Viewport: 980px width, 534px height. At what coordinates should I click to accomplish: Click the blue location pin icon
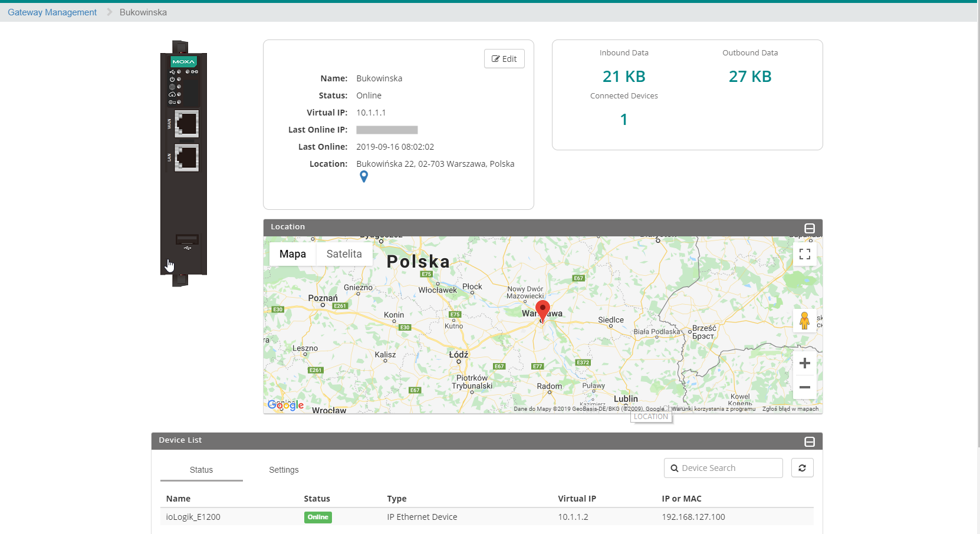tap(364, 176)
